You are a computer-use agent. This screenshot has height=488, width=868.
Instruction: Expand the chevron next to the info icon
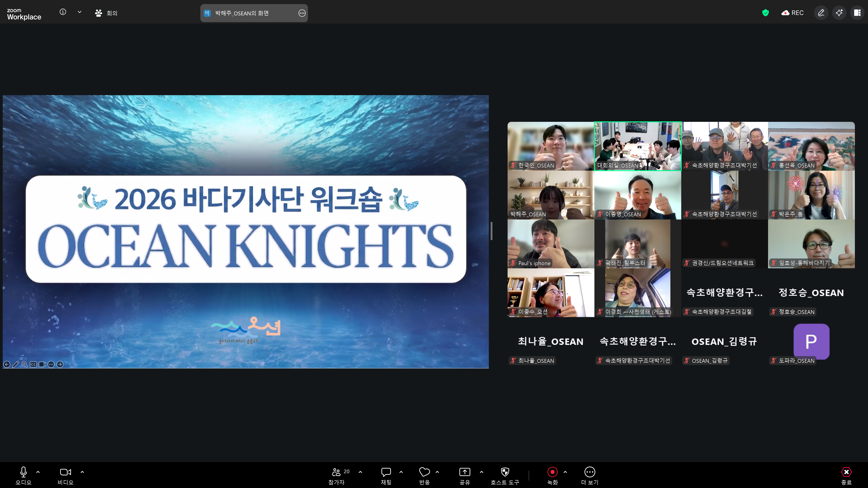(80, 12)
